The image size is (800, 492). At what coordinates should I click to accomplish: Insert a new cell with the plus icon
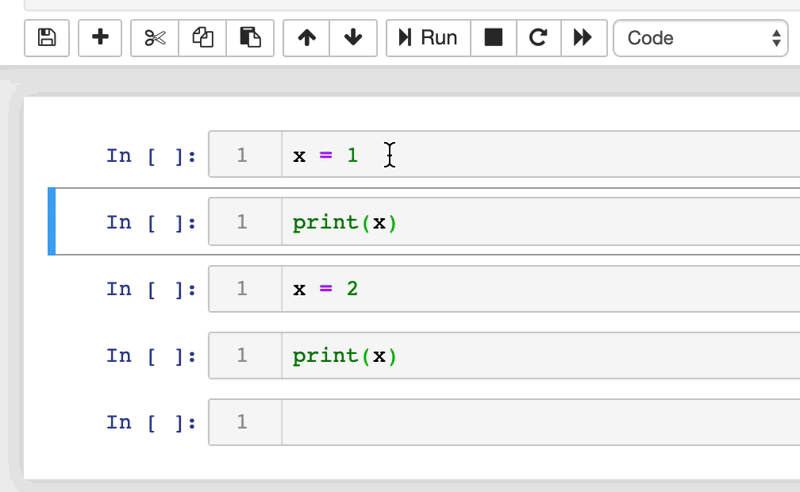pos(100,38)
